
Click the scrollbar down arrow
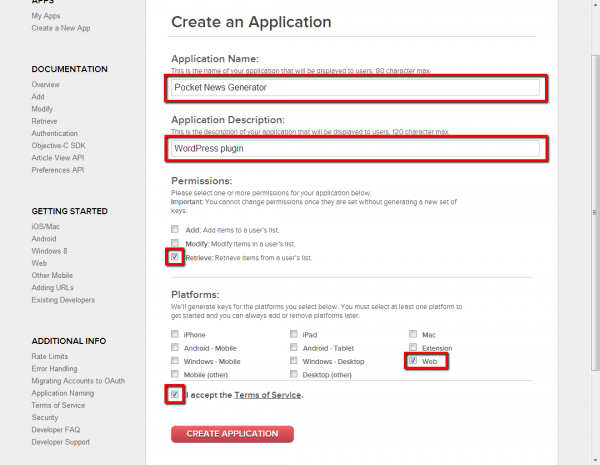(595, 460)
